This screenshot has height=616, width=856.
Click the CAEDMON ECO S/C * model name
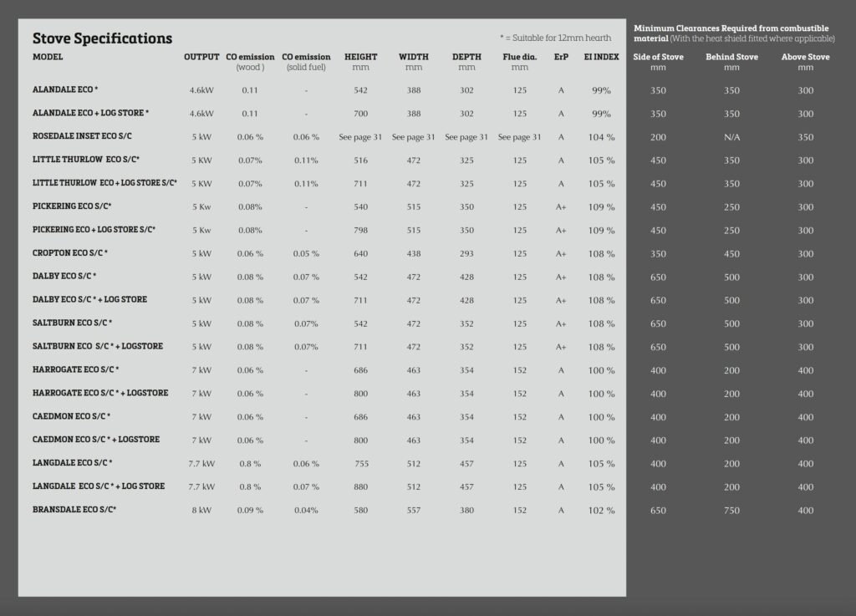[x=72, y=416]
